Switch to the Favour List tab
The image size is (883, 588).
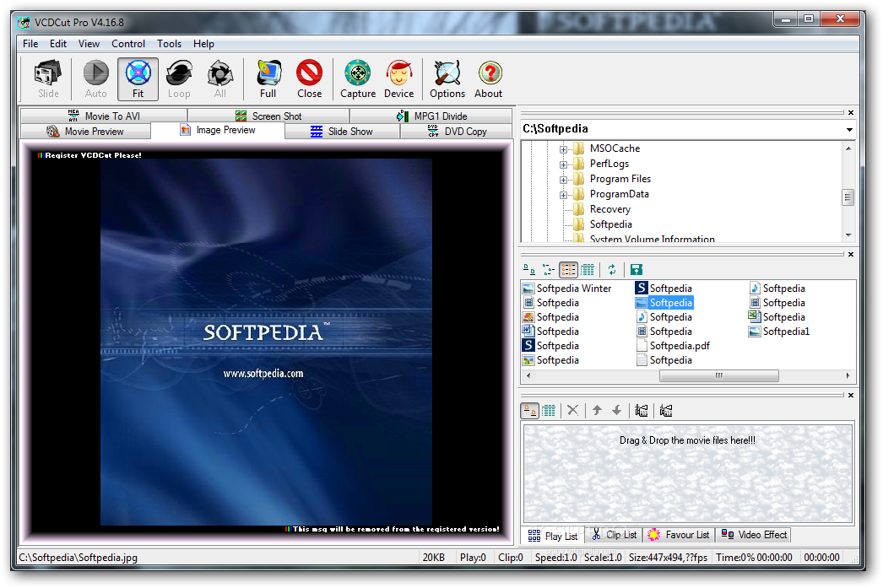pyautogui.click(x=679, y=535)
